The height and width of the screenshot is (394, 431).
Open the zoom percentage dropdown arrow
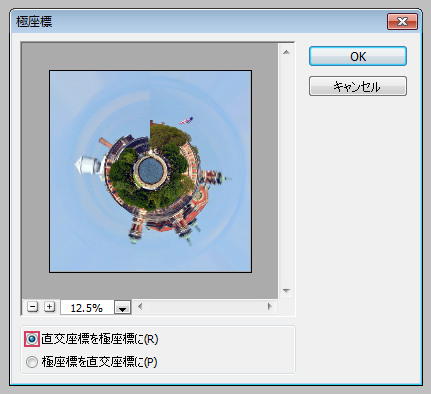pos(122,307)
